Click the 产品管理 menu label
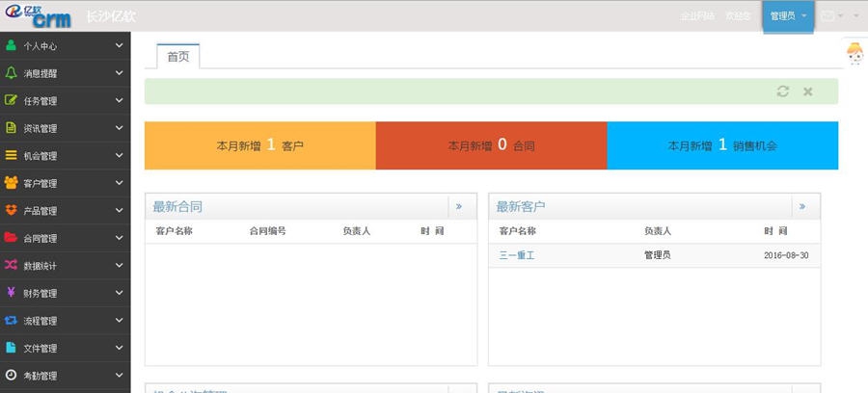Viewport: 868px width, 393px height. (41, 211)
